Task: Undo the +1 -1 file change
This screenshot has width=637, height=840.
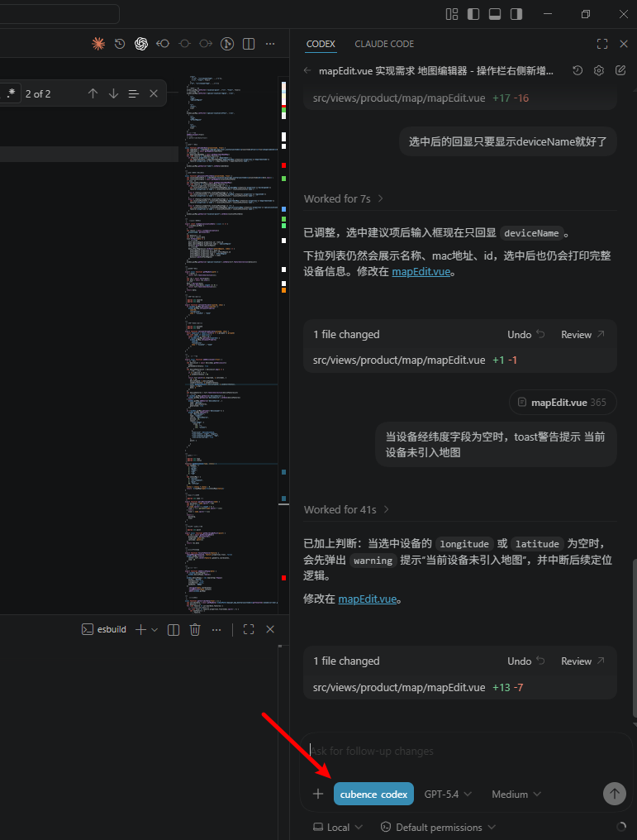Action: tap(525, 334)
